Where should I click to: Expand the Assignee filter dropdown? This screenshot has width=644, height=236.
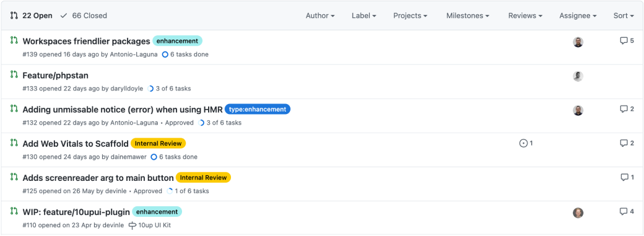(578, 15)
